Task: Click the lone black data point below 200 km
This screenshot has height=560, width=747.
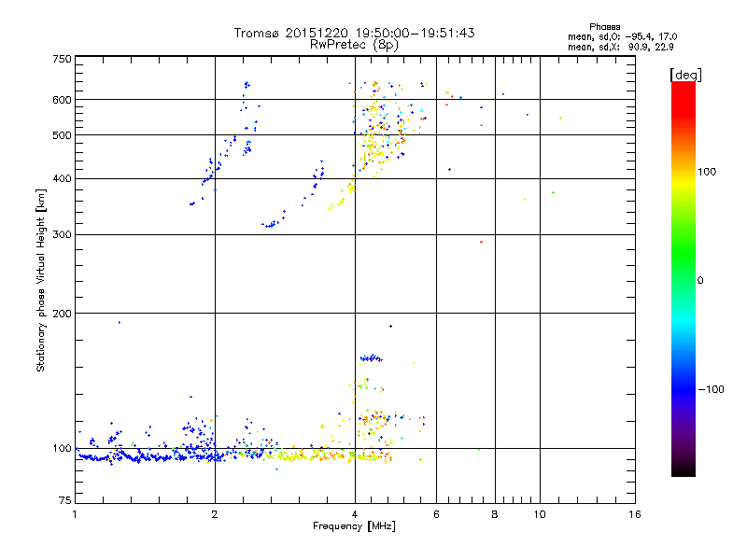Action: (390, 326)
